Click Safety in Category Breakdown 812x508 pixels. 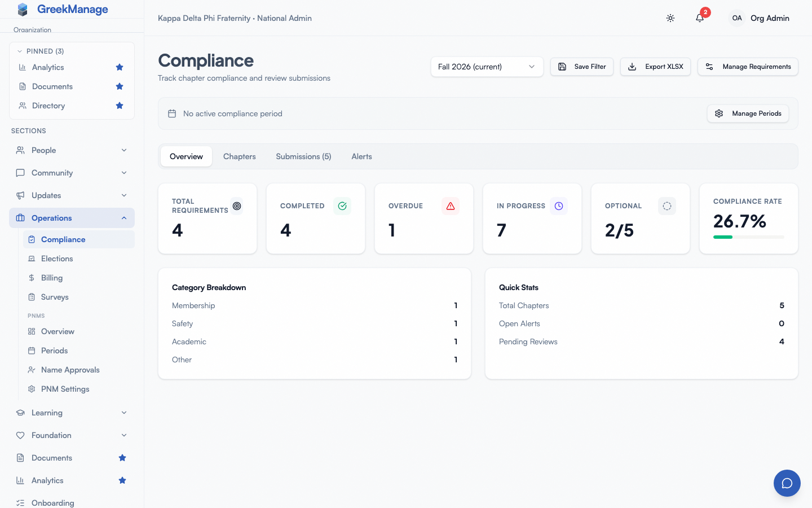click(x=182, y=323)
